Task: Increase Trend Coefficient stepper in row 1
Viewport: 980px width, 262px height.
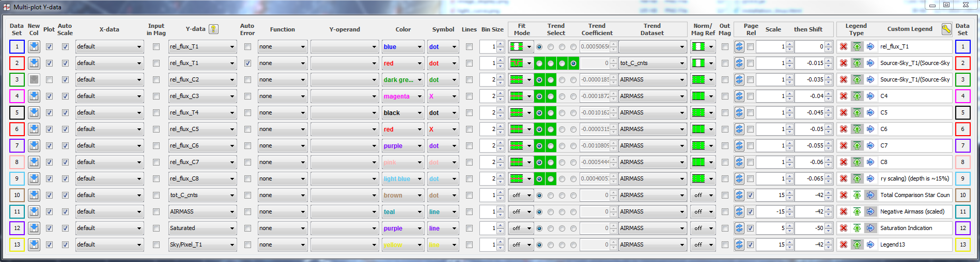Action: click(x=613, y=44)
